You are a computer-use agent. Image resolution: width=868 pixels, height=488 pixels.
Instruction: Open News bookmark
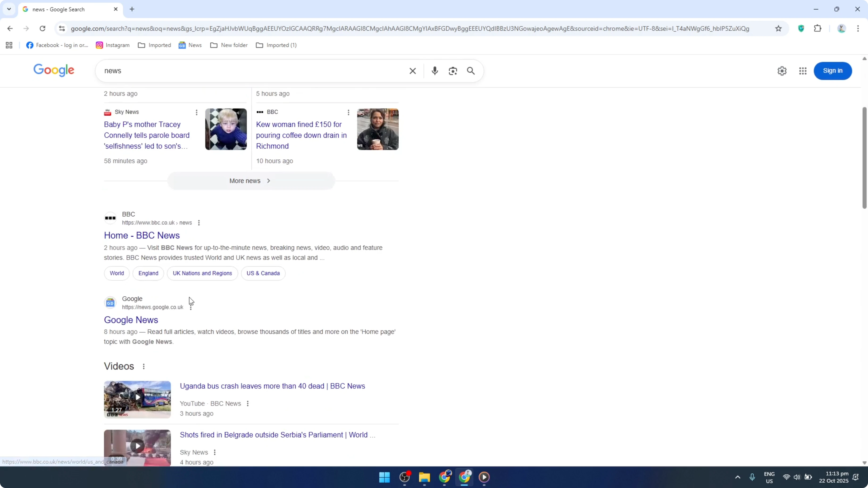coord(190,45)
